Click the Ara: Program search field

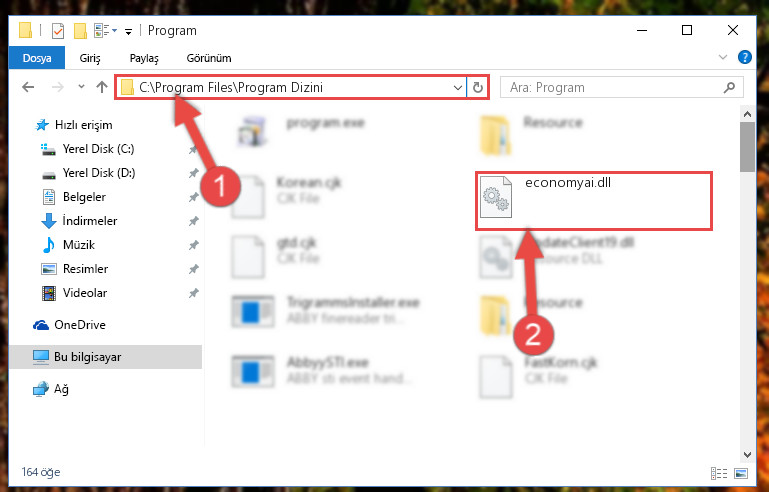pyautogui.click(x=621, y=88)
